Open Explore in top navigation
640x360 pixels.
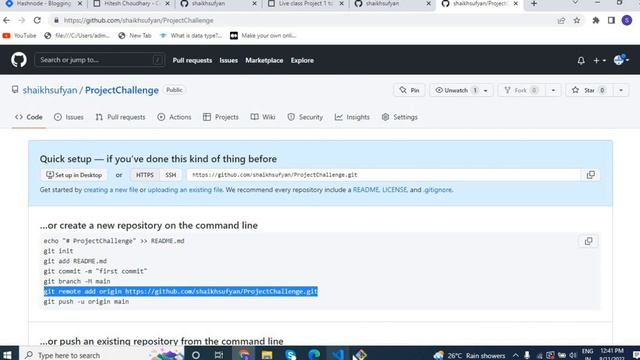[302, 60]
